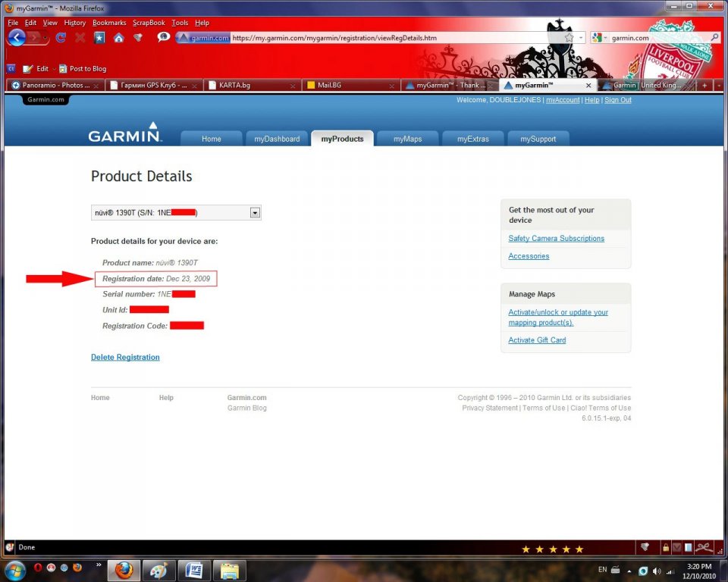Close the active myGarmin tab
The height and width of the screenshot is (582, 728).
tap(588, 86)
